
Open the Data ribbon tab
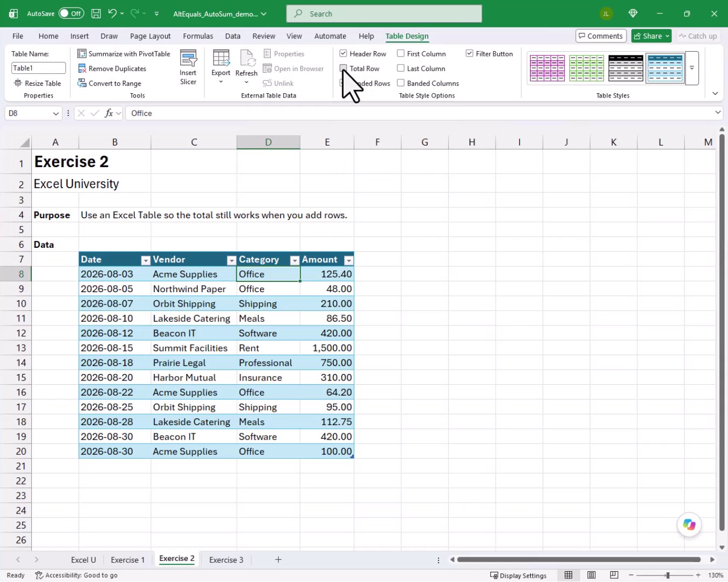[x=232, y=36]
